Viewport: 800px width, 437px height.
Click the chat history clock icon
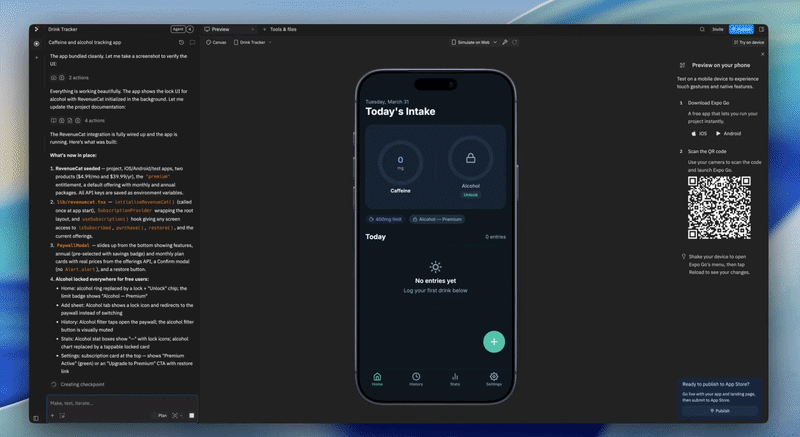(181, 43)
